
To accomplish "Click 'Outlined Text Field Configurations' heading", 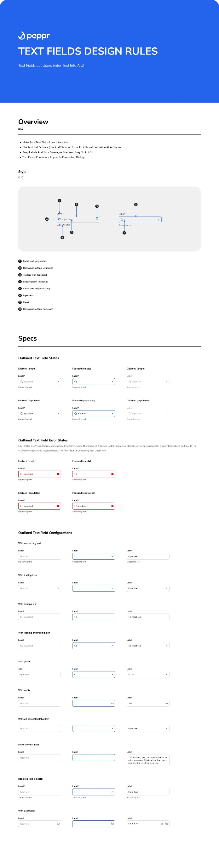I will [x=45, y=533].
